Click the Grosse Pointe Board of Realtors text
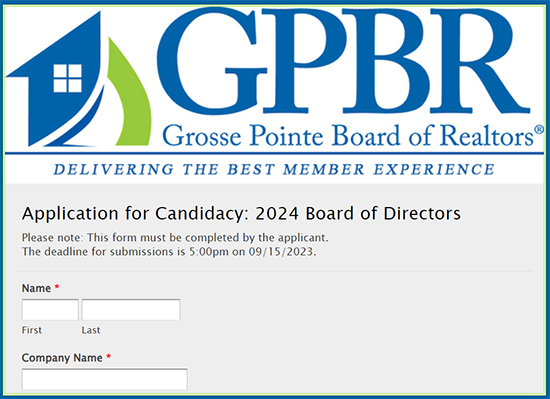550x399 pixels. [348, 136]
